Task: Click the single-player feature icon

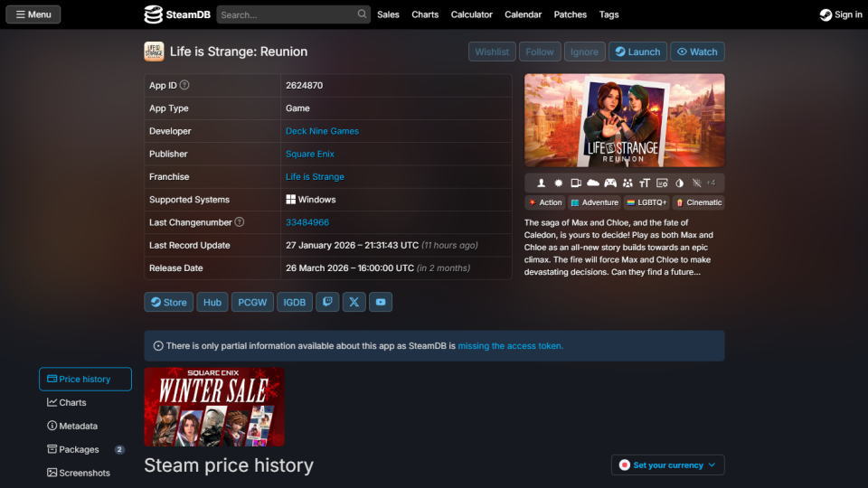Action: click(x=542, y=183)
